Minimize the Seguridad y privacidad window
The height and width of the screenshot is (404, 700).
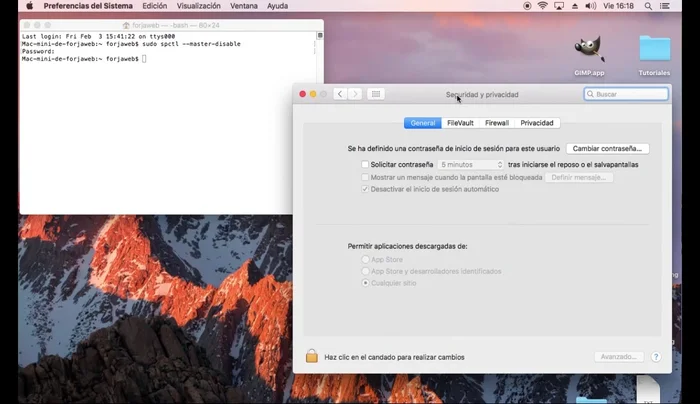coord(313,94)
